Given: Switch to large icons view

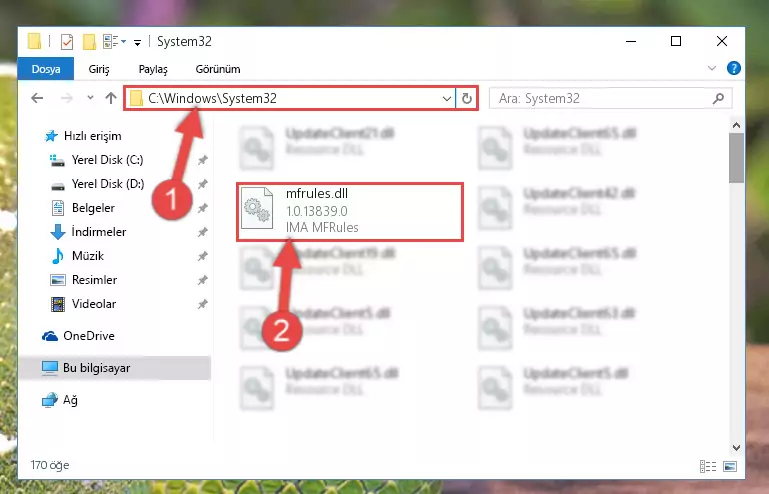Looking at the screenshot, I should coord(730,466).
